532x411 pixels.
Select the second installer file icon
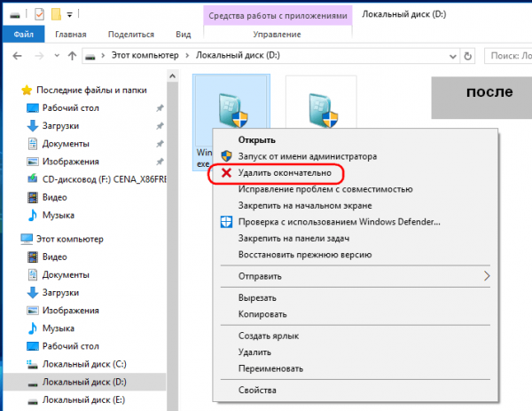(x=323, y=110)
